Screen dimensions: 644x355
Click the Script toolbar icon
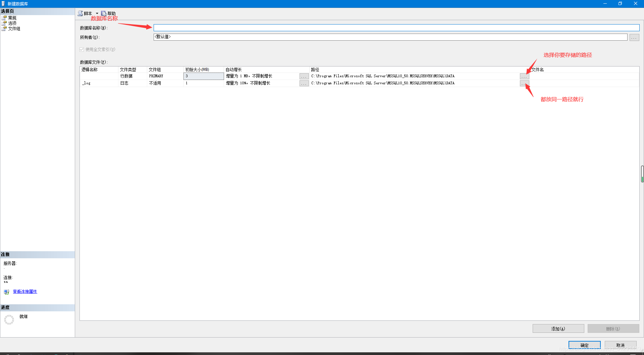coord(80,13)
